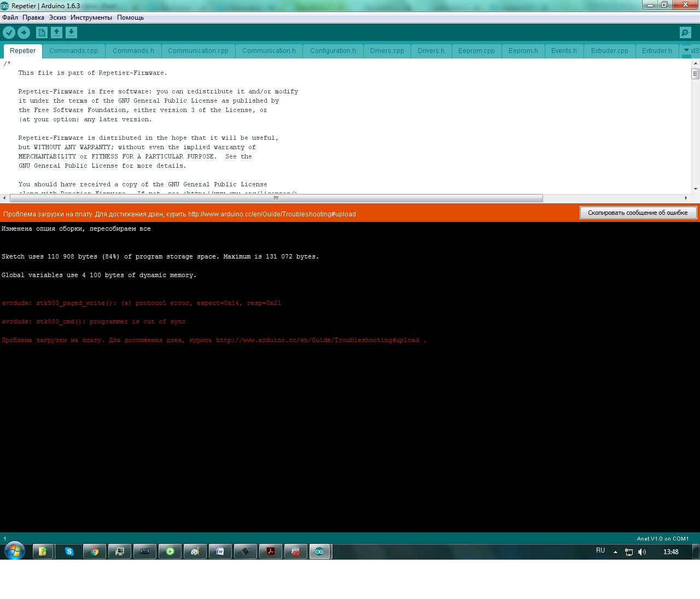Open the Windows Start menu orb
The width and height of the screenshot is (700, 599).
[15, 551]
